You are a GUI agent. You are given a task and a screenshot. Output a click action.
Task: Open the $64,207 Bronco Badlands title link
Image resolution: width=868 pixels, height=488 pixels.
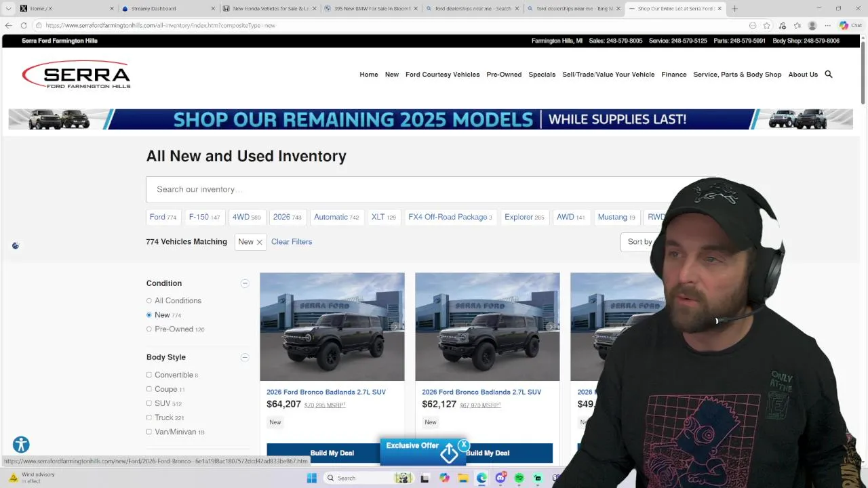pos(326,392)
